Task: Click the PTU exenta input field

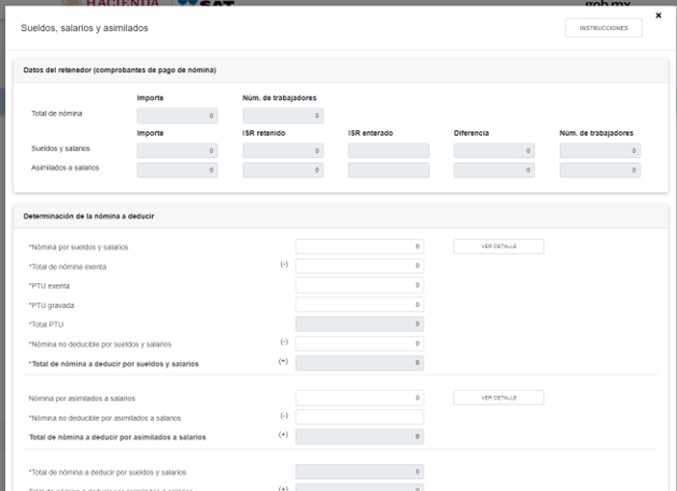Action: pos(359,285)
